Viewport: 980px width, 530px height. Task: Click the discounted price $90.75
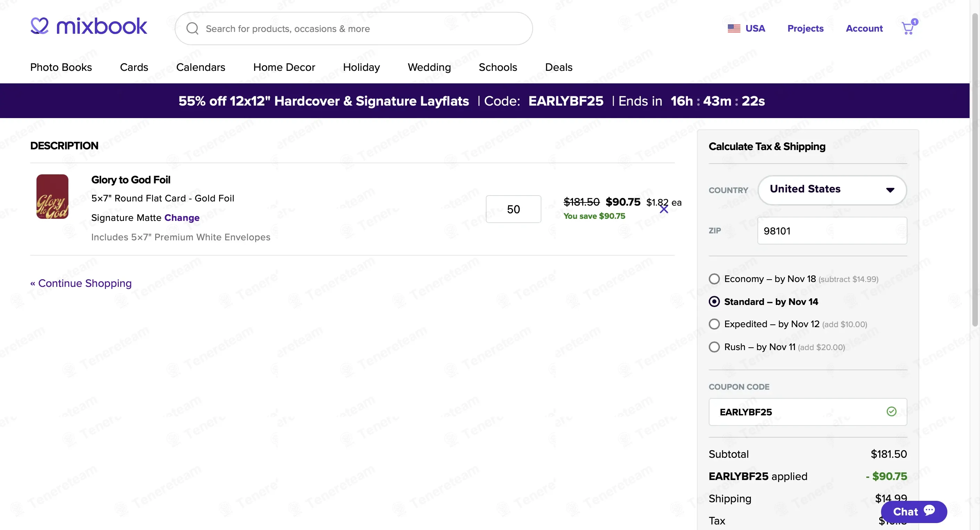(623, 202)
